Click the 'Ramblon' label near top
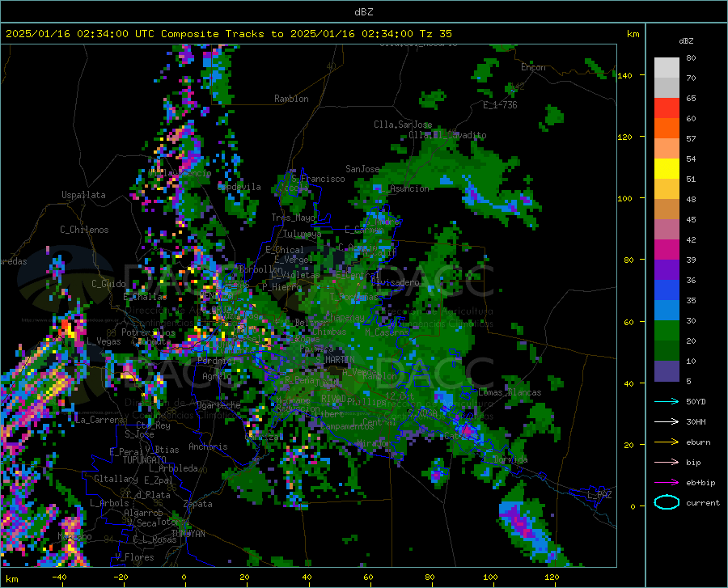The width and height of the screenshot is (728, 588). coord(291,99)
